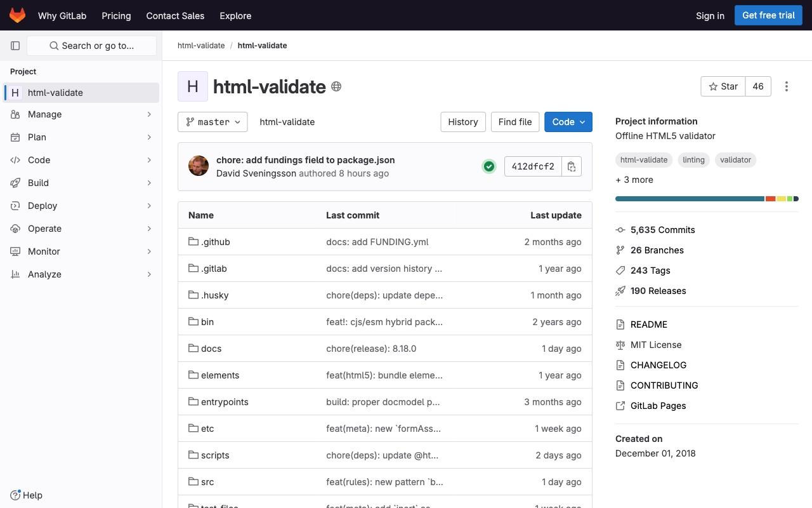The height and width of the screenshot is (508, 812).
Task: Click the Build sidebar rocket icon
Action: [x=15, y=183]
